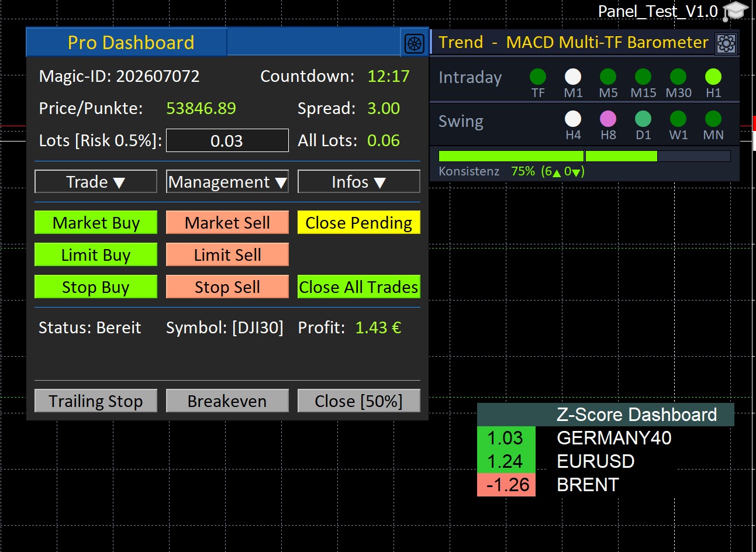The image size is (756, 552).
Task: Click the H8 swing indicator dot
Action: pyautogui.click(x=608, y=119)
